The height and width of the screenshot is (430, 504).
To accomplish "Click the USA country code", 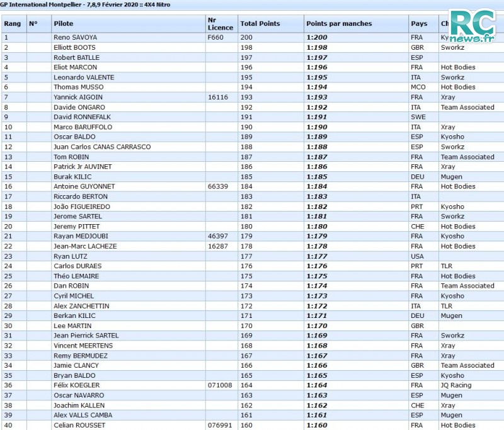I will [x=417, y=257].
